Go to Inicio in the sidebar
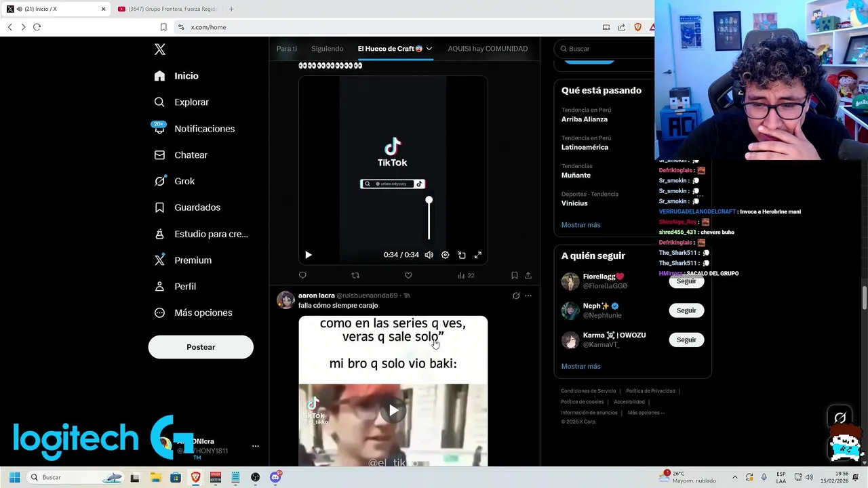The width and height of the screenshot is (868, 488). coord(176,76)
